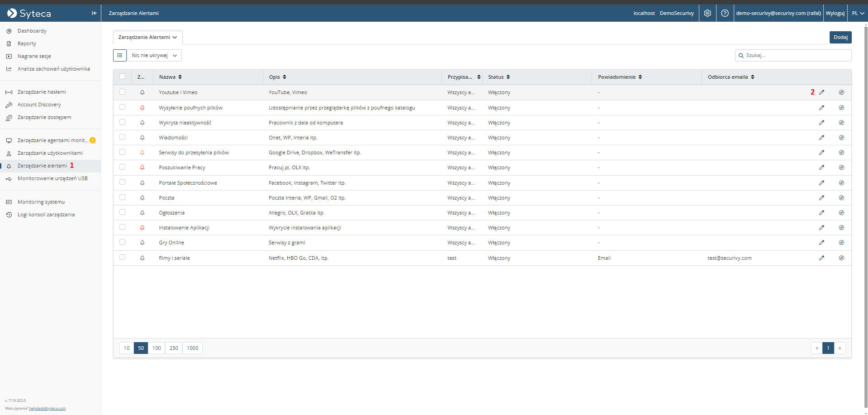Check the Wiadomości row checkbox
Image resolution: width=868 pixels, height=415 pixels.
(123, 137)
